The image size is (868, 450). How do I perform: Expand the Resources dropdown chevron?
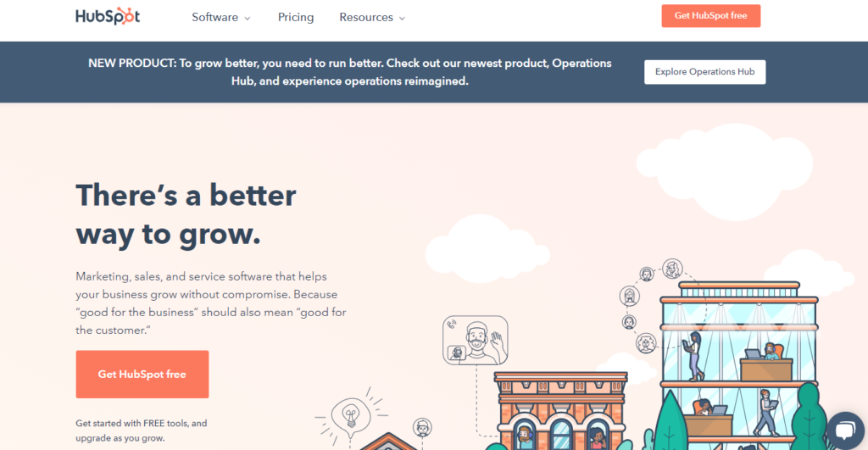tap(402, 19)
